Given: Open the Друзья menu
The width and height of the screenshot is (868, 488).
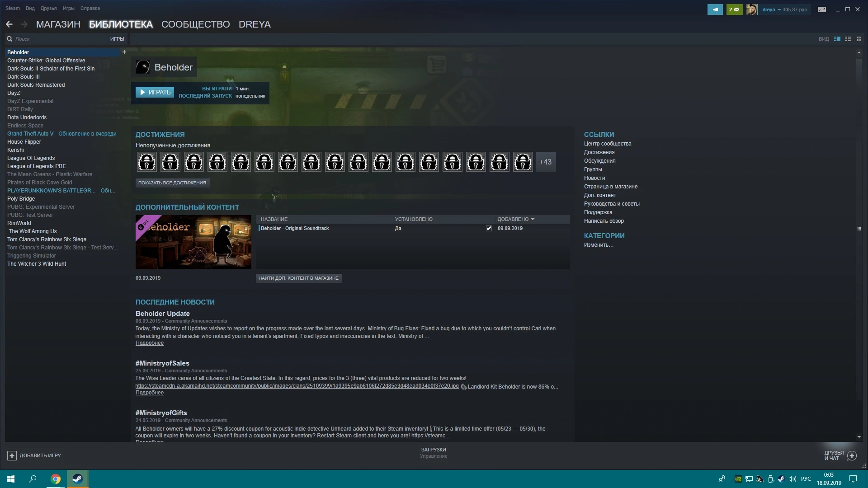Looking at the screenshot, I should coord(48,8).
